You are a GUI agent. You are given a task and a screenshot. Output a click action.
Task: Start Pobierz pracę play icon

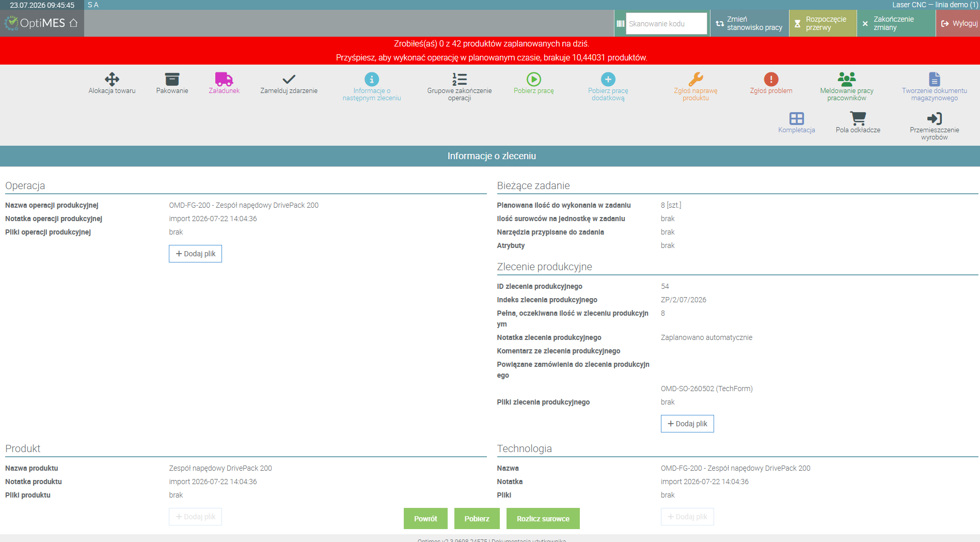(x=534, y=79)
